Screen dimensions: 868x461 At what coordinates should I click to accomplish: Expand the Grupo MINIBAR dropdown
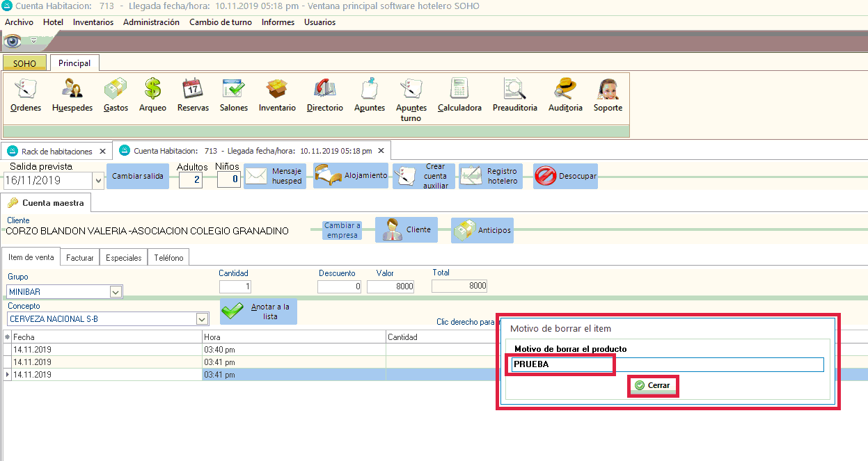(x=116, y=292)
